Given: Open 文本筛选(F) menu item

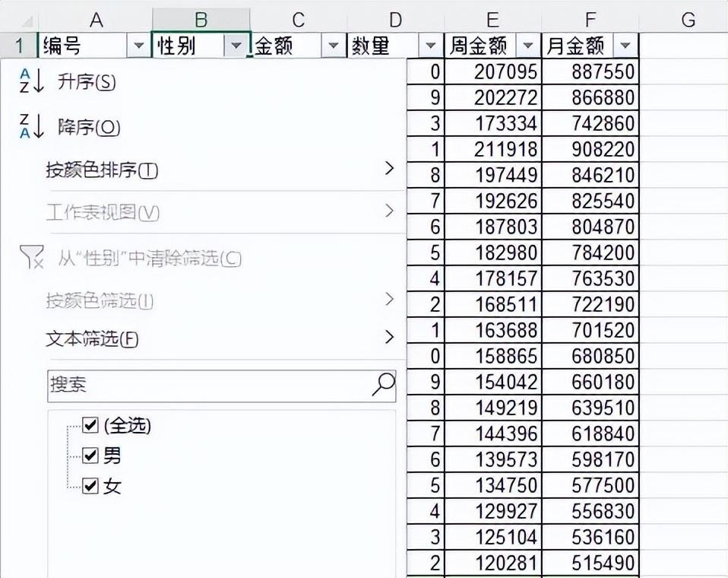Looking at the screenshot, I should coord(92,338).
